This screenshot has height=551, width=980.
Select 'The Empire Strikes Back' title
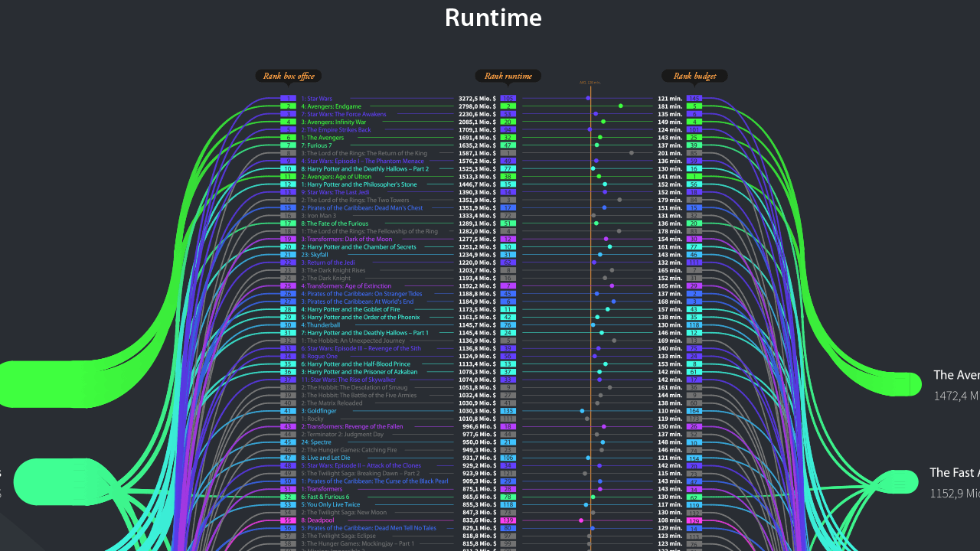click(x=336, y=129)
